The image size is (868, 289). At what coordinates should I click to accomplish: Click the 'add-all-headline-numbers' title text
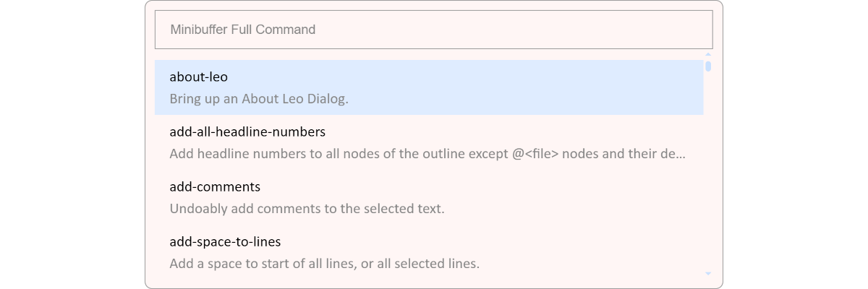(x=247, y=132)
